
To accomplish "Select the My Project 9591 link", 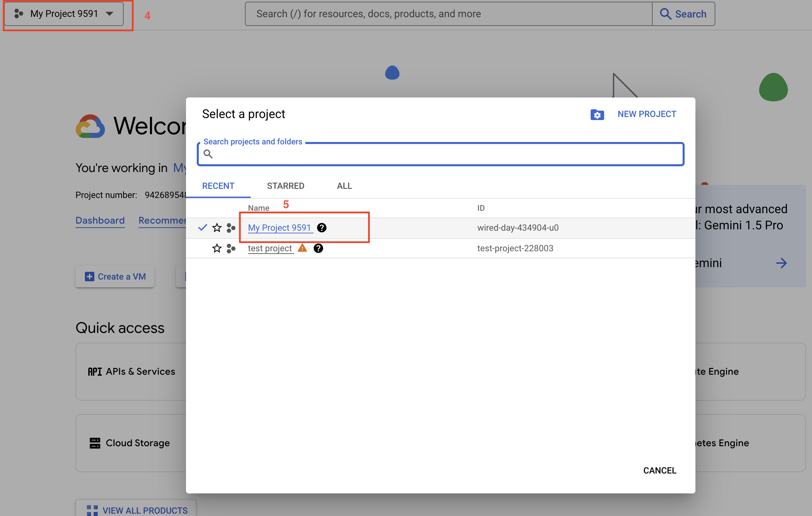I will point(279,228).
